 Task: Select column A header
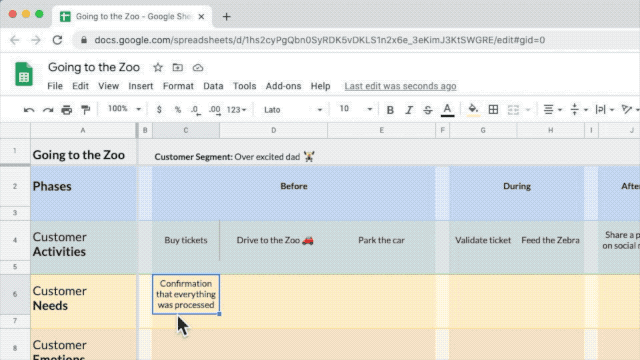pos(83,130)
